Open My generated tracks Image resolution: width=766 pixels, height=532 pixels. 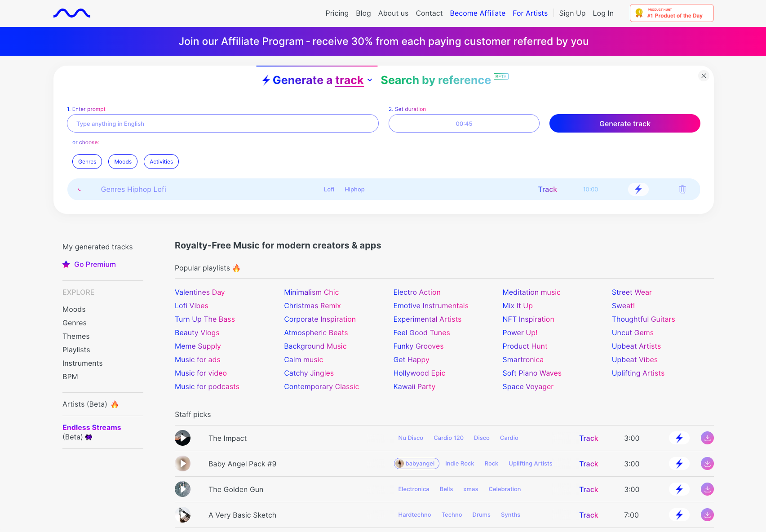pyautogui.click(x=97, y=247)
